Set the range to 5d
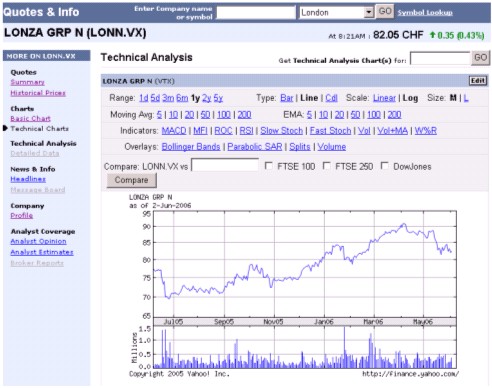This screenshot has height=388, width=492. [x=155, y=98]
